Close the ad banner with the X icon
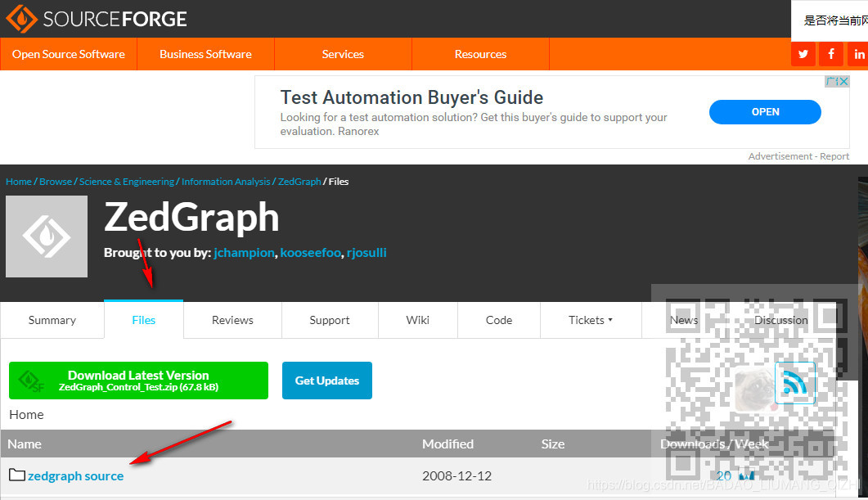The height and width of the screenshot is (500, 868). 843,81
